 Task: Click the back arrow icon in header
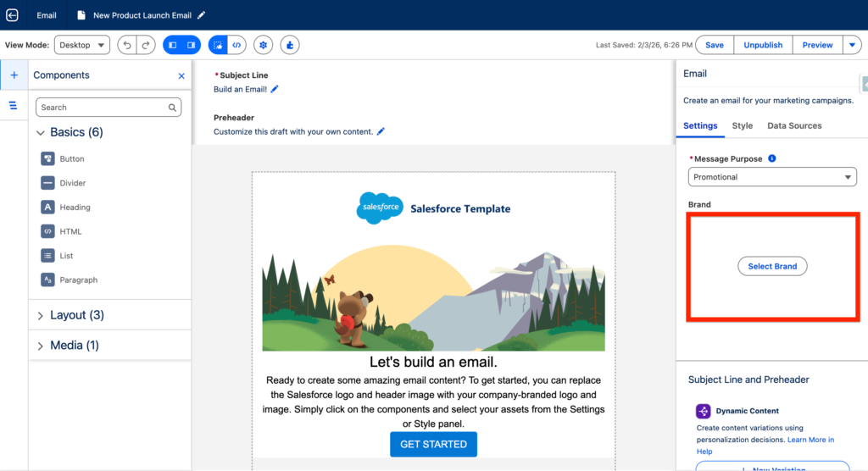[12, 15]
